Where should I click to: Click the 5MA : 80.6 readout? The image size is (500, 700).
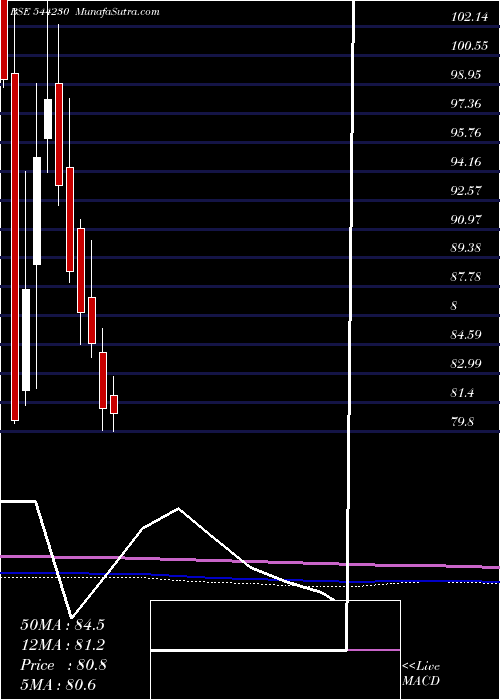[58, 685]
